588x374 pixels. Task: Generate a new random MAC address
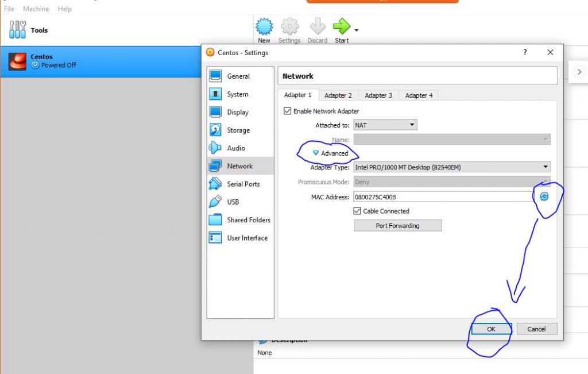[544, 196]
